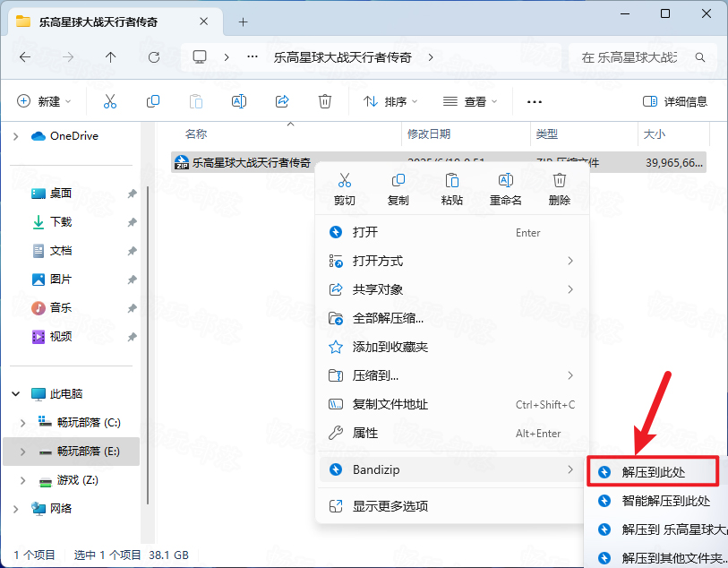This screenshot has height=568, width=728.
Task: Click the chevron after 乐高星球大战天行者传奇 in address bar
Action: click(431, 57)
